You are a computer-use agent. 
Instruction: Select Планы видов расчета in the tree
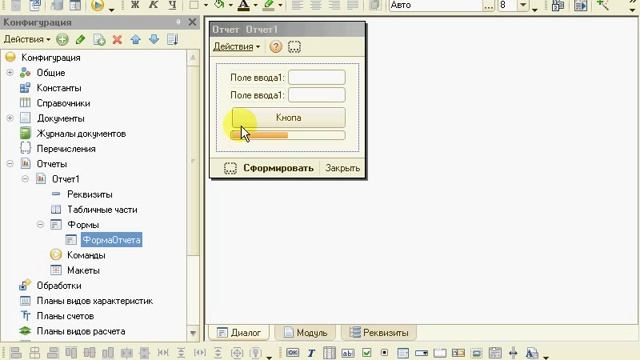click(81, 331)
